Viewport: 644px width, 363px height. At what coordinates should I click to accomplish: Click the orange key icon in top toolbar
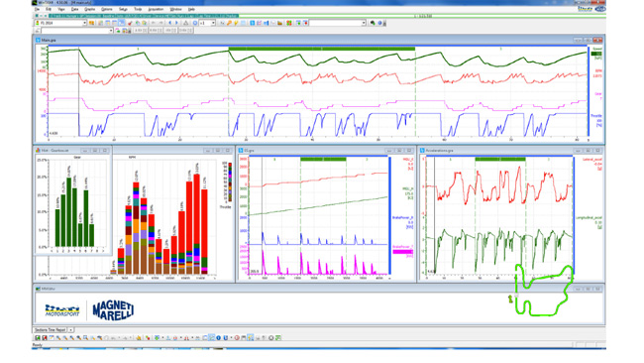pos(229,23)
